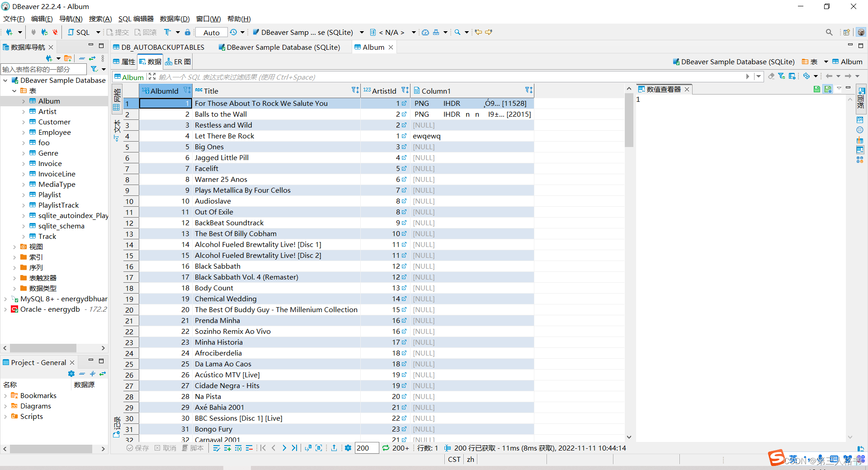Viewport: 868px width, 470px height.
Task: Go to the last row button
Action: point(295,448)
